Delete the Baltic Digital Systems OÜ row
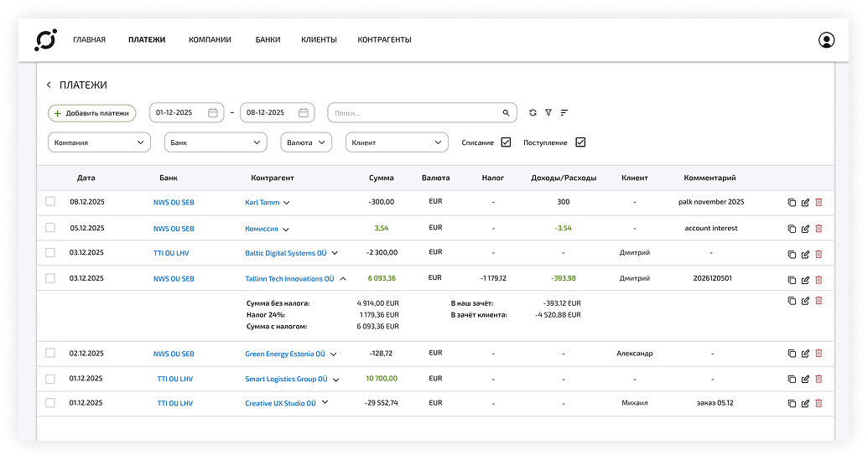The height and width of the screenshot is (460, 868). point(819,255)
